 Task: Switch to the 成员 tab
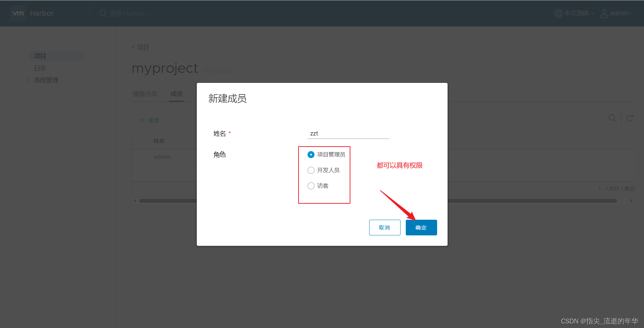(x=176, y=94)
